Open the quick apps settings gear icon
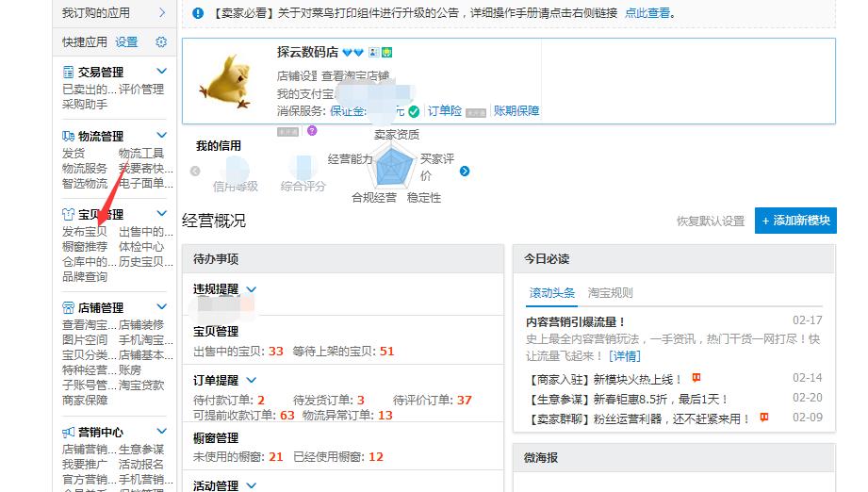The image size is (868, 492). tap(161, 42)
